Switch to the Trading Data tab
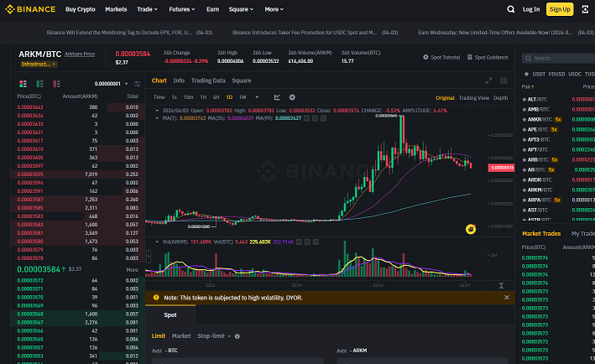Screen dimensions: 595x364 tap(208, 81)
